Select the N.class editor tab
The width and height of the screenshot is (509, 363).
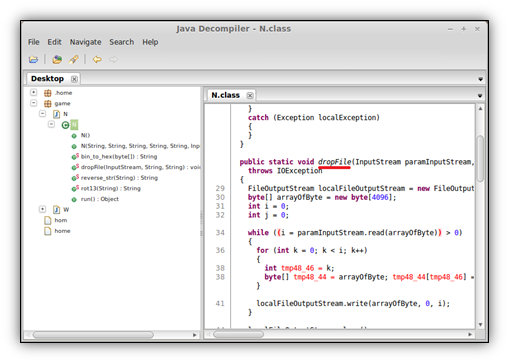pyautogui.click(x=226, y=95)
